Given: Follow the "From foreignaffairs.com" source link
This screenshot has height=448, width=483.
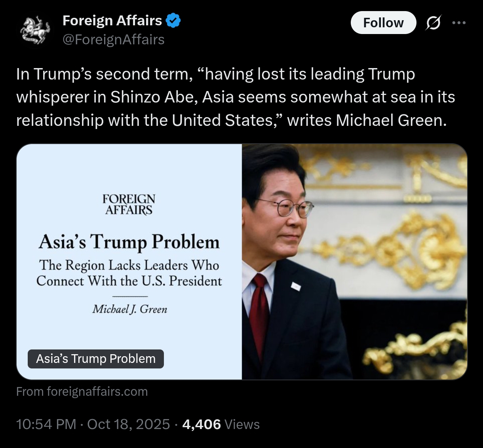Looking at the screenshot, I should [x=82, y=392].
